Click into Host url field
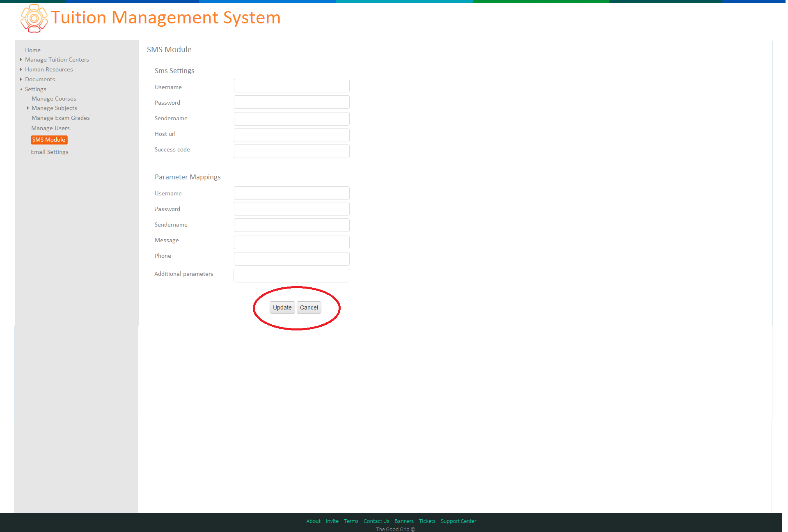The height and width of the screenshot is (532, 788). (292, 135)
